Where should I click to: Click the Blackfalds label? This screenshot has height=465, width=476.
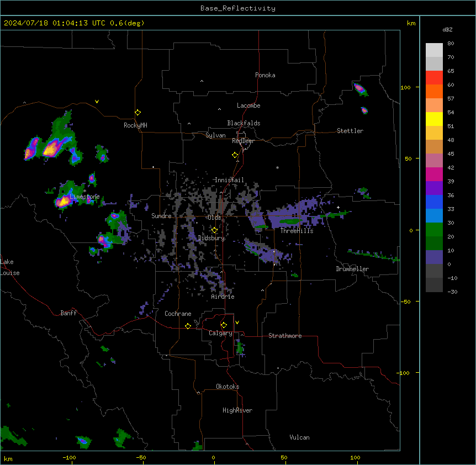tap(244, 123)
